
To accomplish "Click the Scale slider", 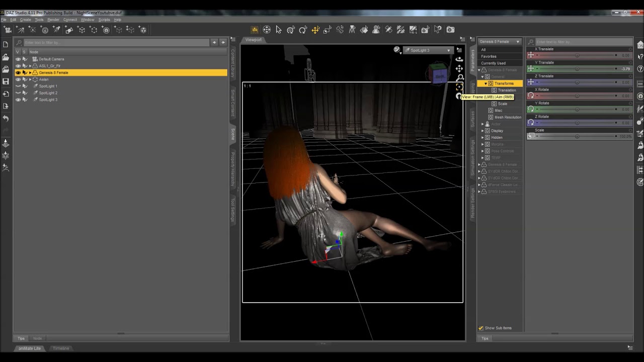I will 577,136.
